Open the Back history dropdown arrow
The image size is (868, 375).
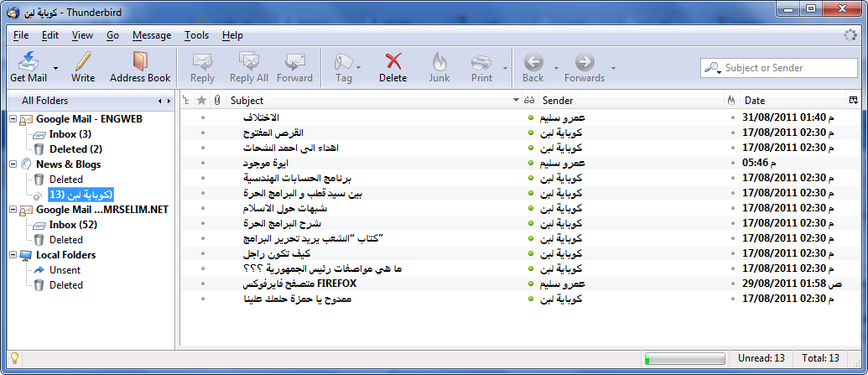pos(554,68)
